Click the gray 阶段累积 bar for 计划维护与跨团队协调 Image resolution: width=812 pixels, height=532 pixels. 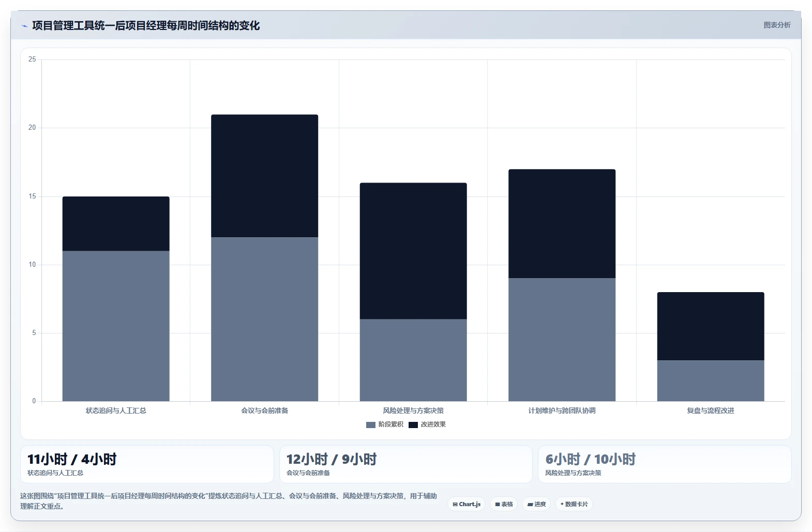tap(562, 340)
